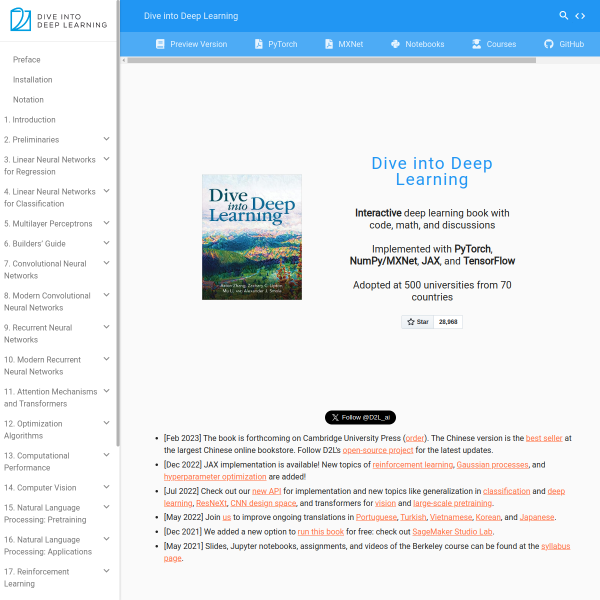This screenshot has height=600, width=600.
Task: Click the MXNet PDF icon
Action: [329, 44]
